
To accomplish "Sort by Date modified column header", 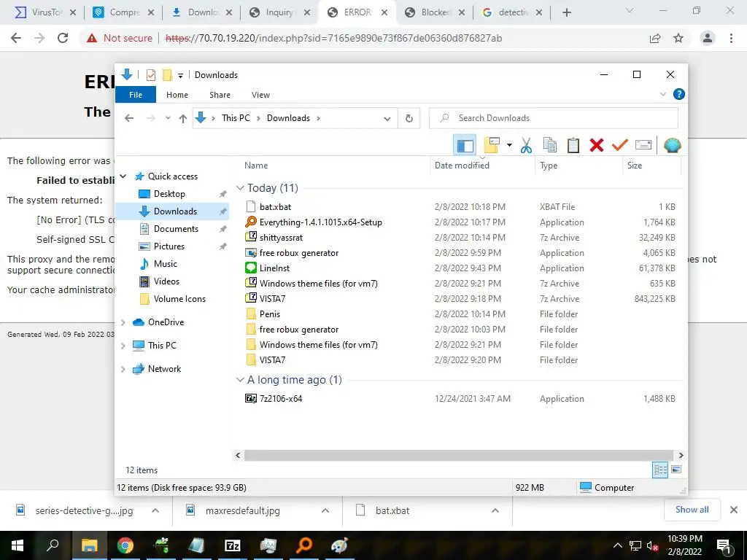I will (482, 166).
